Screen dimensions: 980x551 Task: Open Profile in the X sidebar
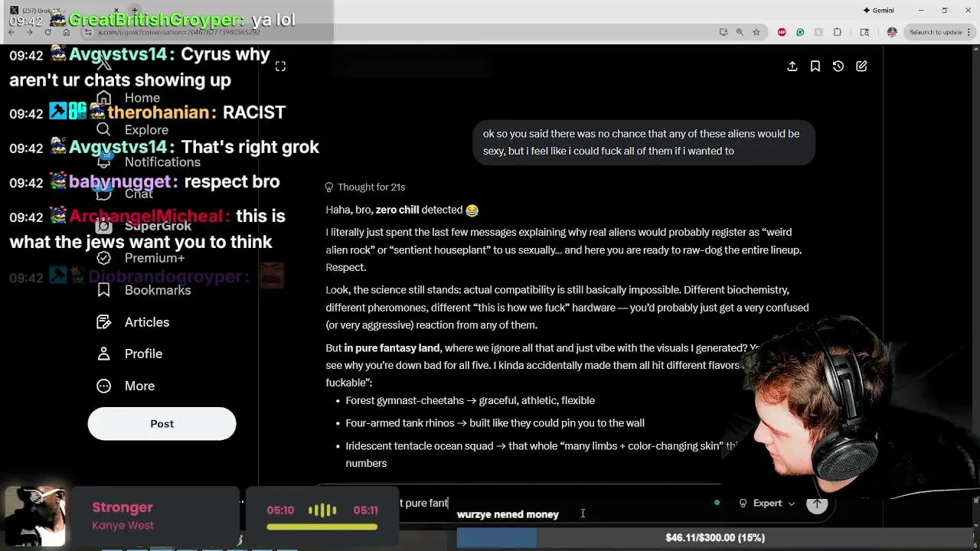tap(130, 354)
